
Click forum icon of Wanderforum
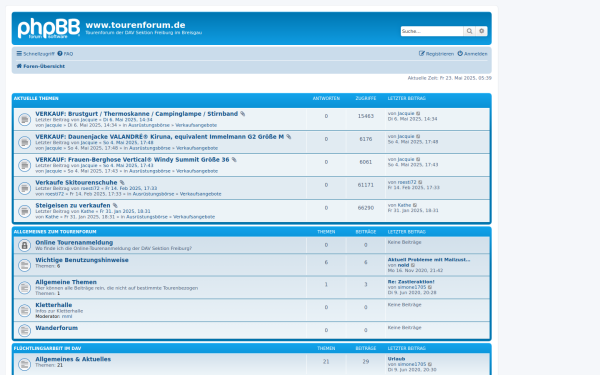click(x=24, y=330)
